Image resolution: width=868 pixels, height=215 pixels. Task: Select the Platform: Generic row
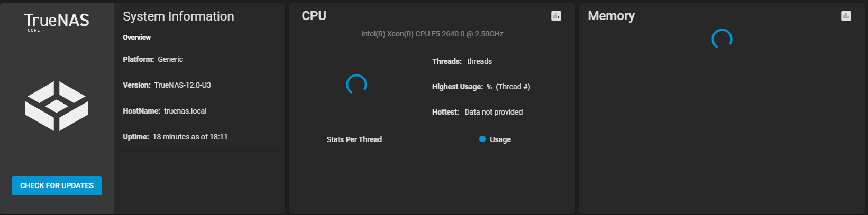pyautogui.click(x=199, y=59)
